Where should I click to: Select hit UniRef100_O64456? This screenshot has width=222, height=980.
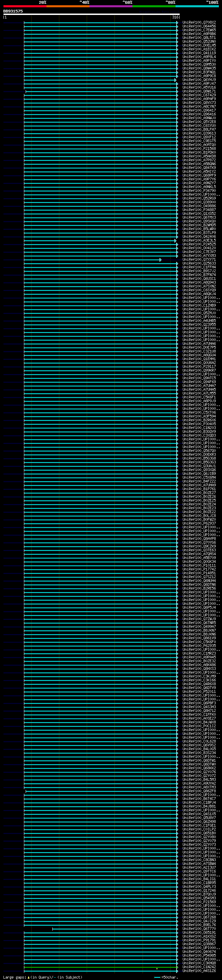pyautogui.click(x=199, y=26)
